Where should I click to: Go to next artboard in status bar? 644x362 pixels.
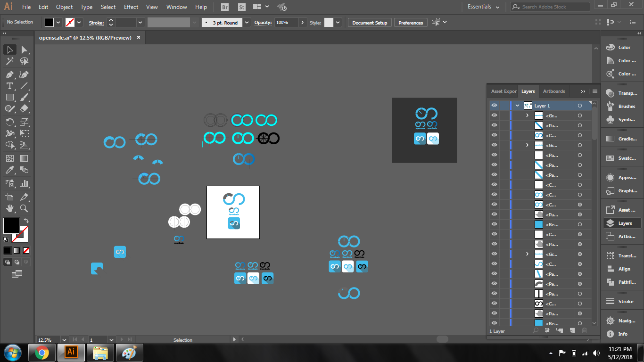tap(122, 339)
